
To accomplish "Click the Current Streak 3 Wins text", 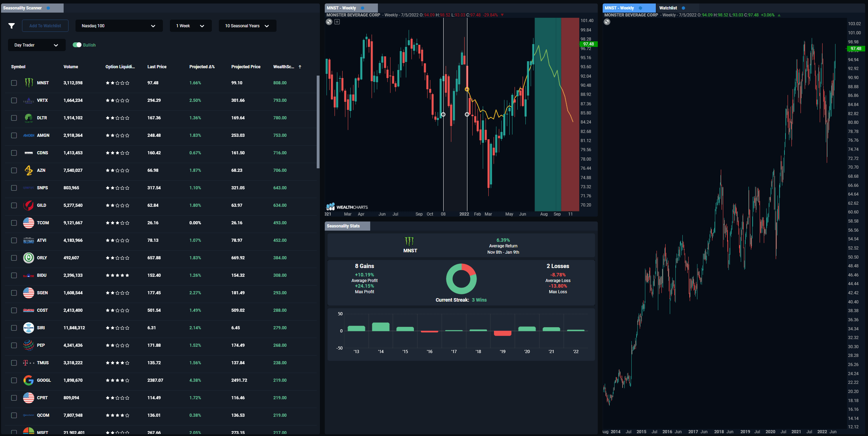I will point(461,300).
